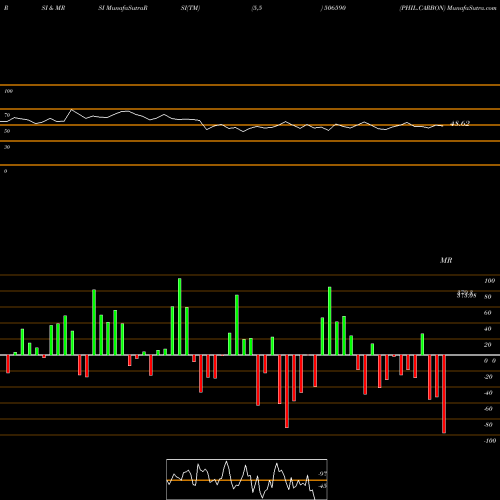Click the 40 label on the MR axis
Viewport: 500px width, 500px height.
click(x=488, y=329)
